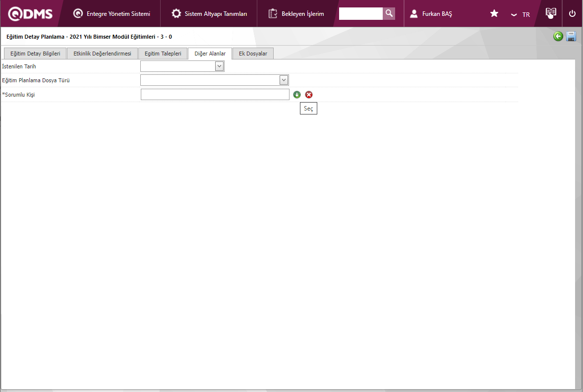The height and width of the screenshot is (392, 583).
Task: Open the TR language selector
Action: point(521,14)
